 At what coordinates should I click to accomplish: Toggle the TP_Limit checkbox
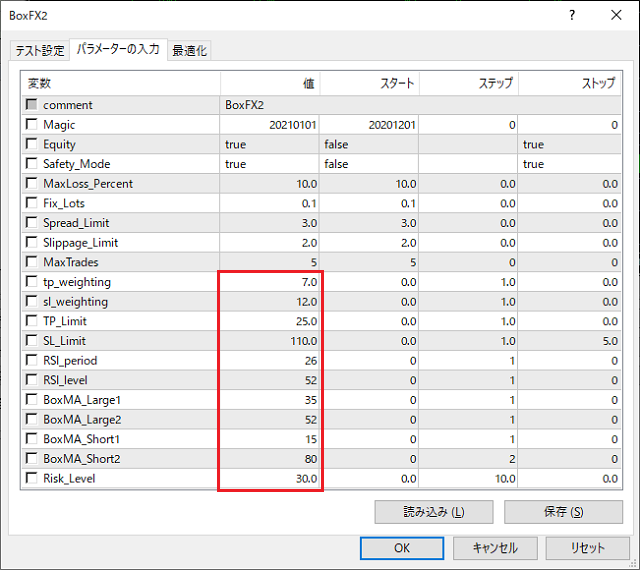click(x=31, y=321)
